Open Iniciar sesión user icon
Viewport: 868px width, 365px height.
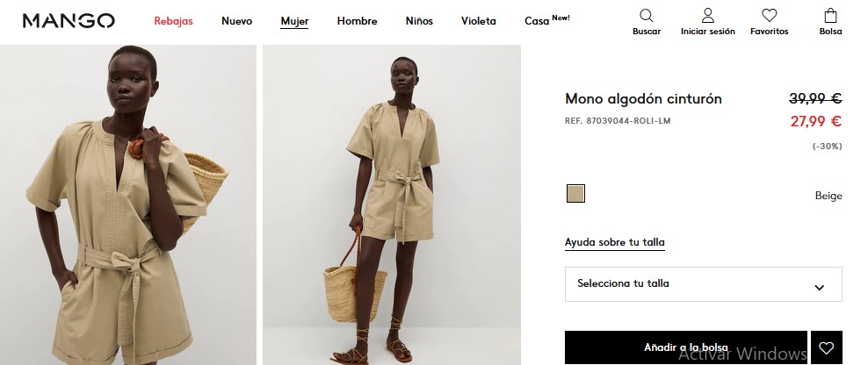coord(707,16)
